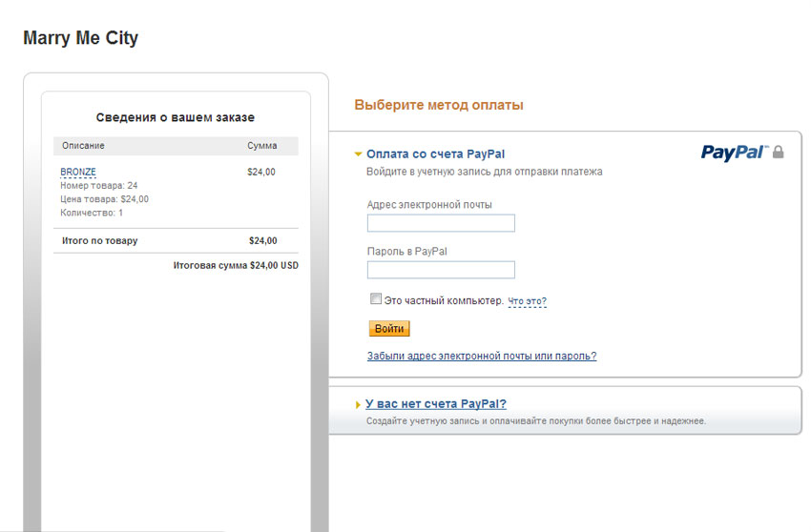Click the Выберите метод оплаты heading

point(439,105)
